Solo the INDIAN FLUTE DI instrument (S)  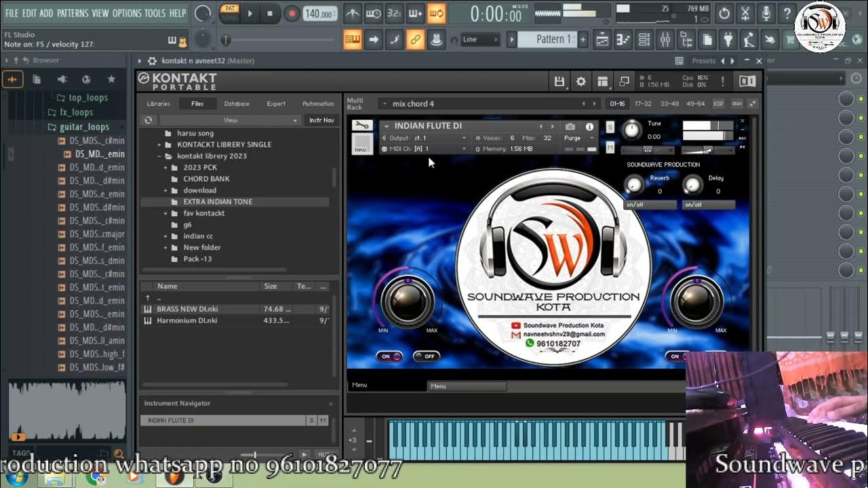(610, 127)
